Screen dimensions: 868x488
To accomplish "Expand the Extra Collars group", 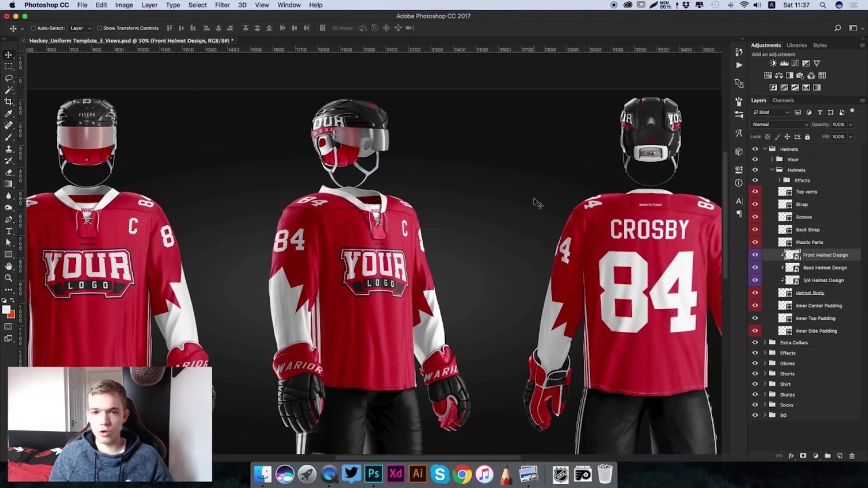I will coord(765,342).
